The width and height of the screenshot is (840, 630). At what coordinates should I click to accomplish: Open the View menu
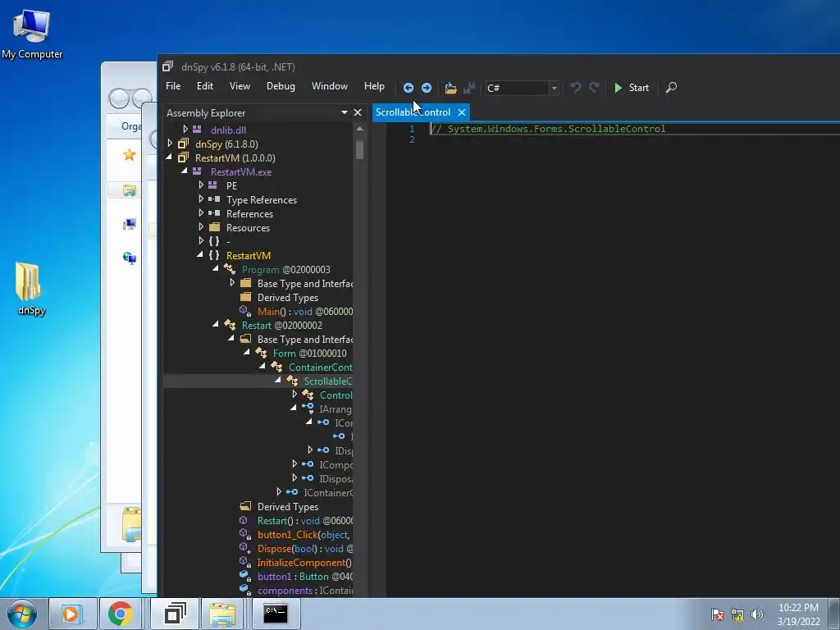point(240,86)
